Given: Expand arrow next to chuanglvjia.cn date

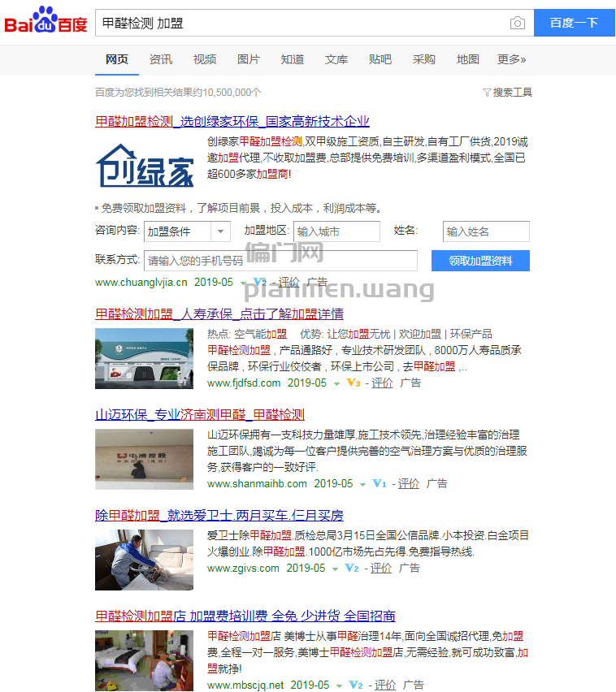Looking at the screenshot, I should (x=243, y=283).
